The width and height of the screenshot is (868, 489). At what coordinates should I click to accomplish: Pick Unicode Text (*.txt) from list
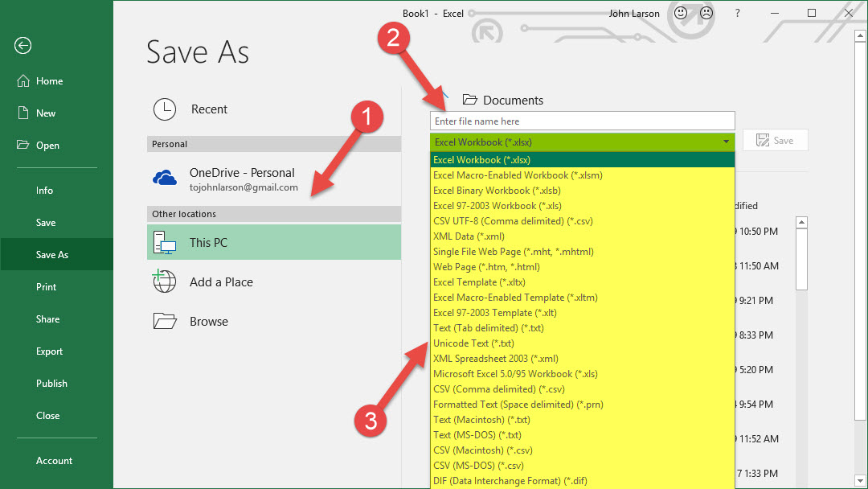[473, 343]
